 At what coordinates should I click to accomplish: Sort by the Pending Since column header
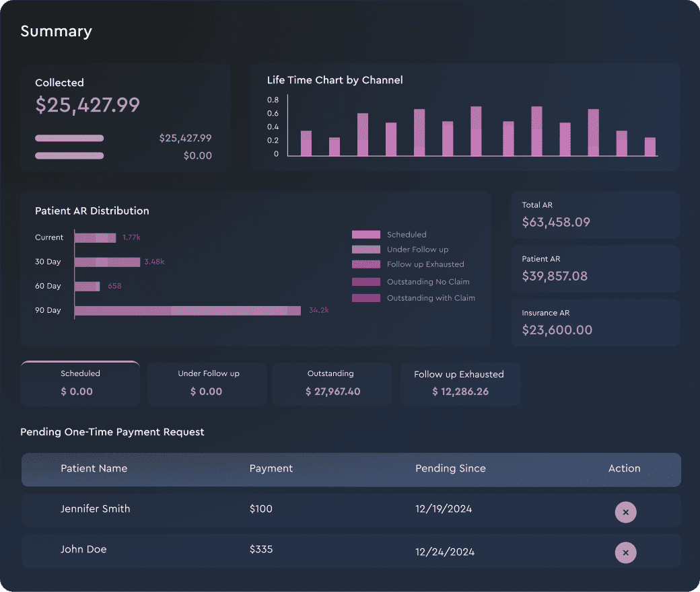coord(450,468)
